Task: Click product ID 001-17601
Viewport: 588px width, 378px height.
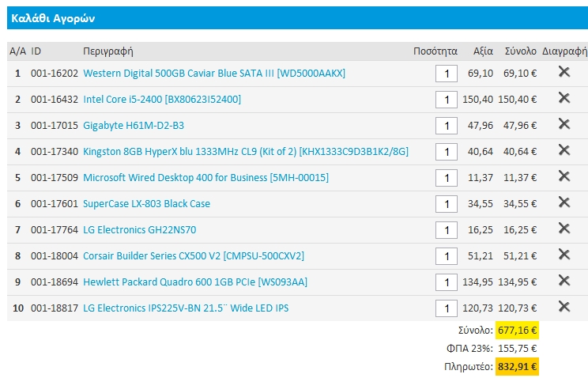Action: (x=55, y=204)
